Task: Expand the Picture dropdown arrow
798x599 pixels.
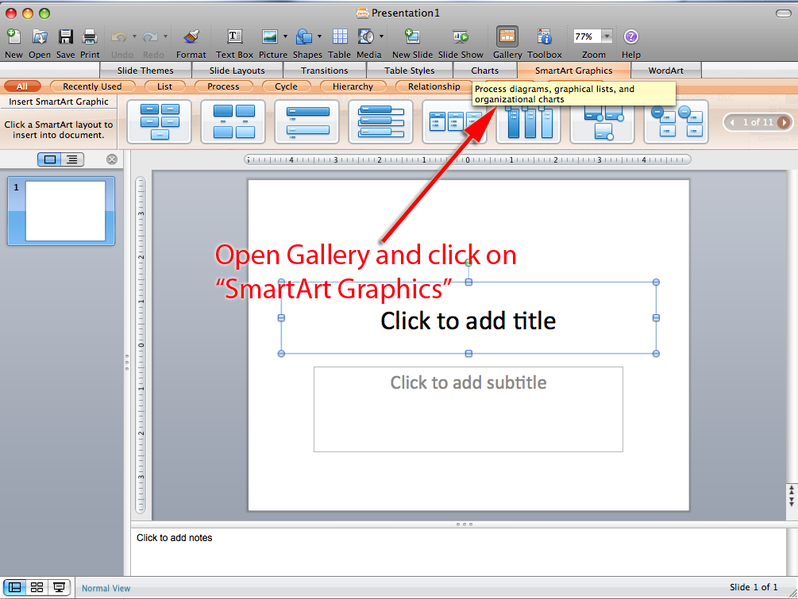Action: click(x=285, y=37)
